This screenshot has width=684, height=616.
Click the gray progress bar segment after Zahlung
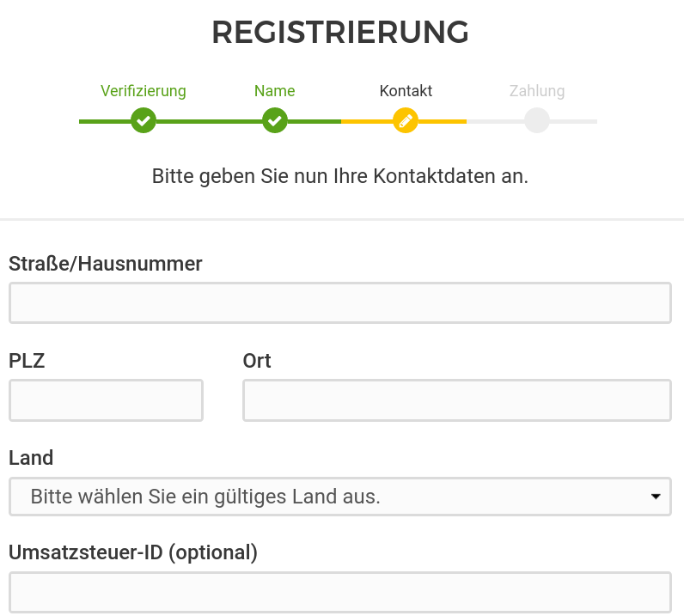click(574, 121)
